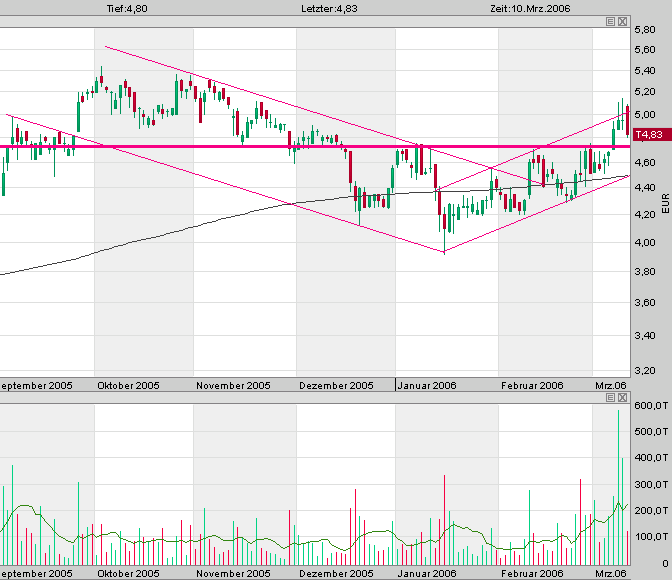The image size is (672, 580).
Task: Click the 4,00 price axis label
Action: point(645,243)
